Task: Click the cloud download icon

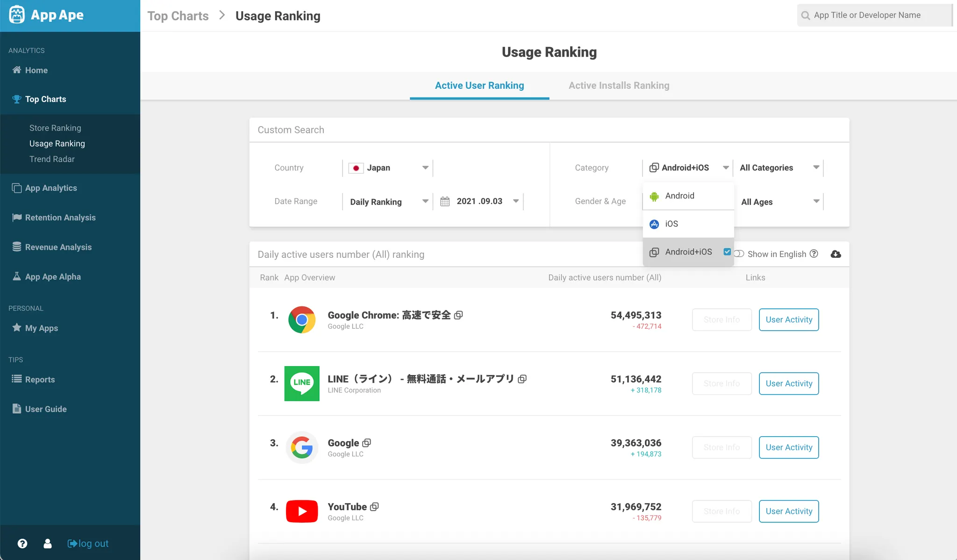Action: [x=836, y=254]
